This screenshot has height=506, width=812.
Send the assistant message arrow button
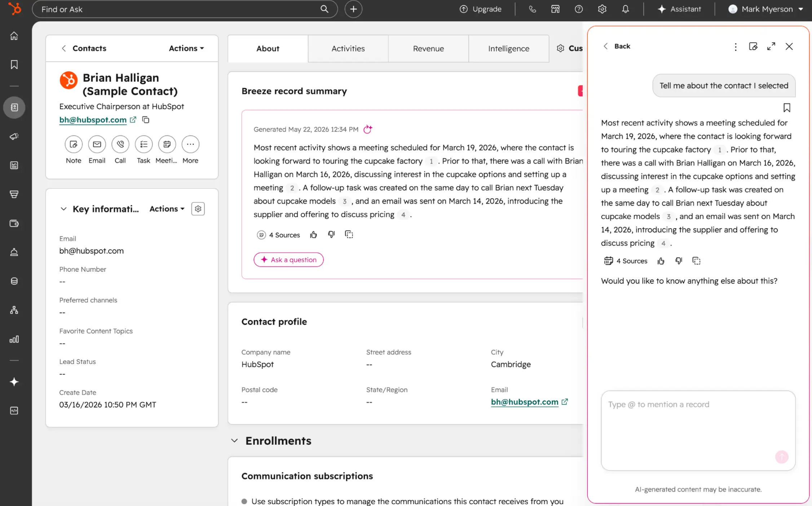[x=782, y=457]
